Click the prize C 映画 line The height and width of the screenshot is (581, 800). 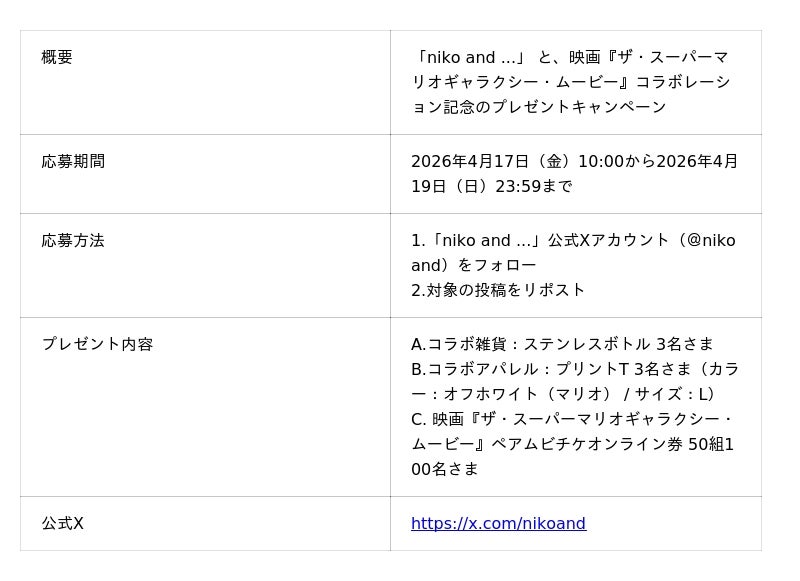click(x=572, y=419)
